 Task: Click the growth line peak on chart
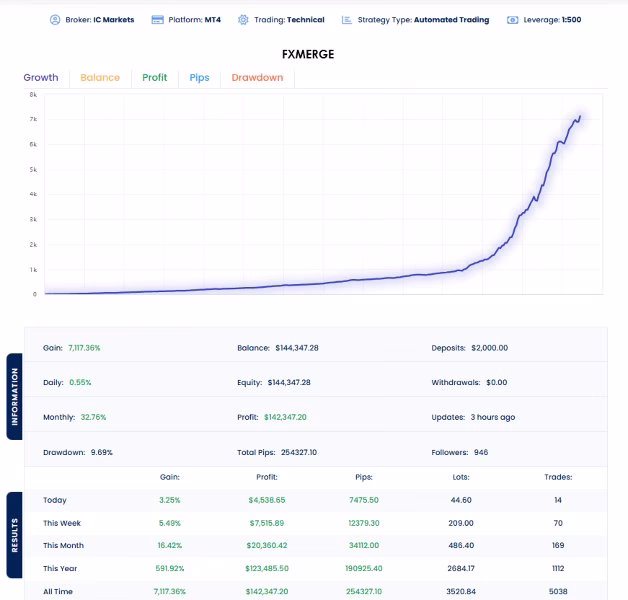point(580,116)
